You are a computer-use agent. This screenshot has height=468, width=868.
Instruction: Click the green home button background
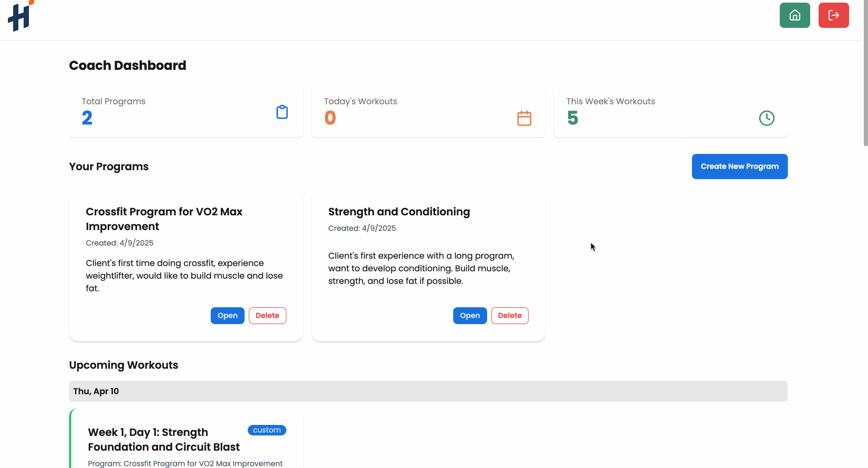click(794, 15)
